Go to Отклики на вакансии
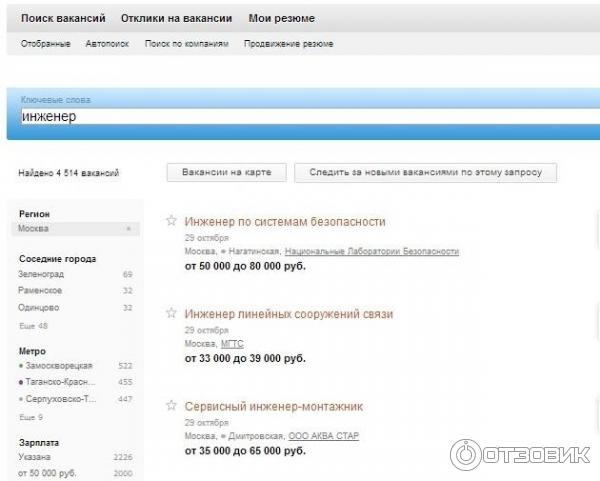This screenshot has width=600, height=481. click(176, 18)
